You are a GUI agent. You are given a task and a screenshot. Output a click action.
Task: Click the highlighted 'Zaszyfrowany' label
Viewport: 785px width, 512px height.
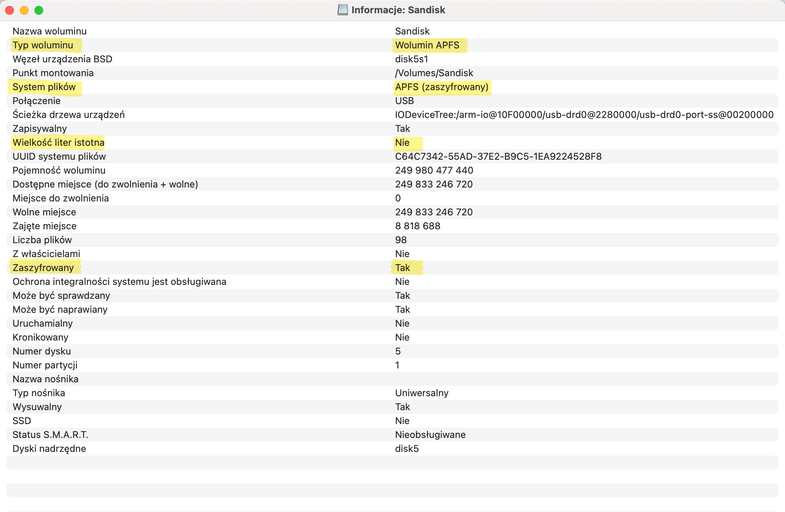coord(43,268)
